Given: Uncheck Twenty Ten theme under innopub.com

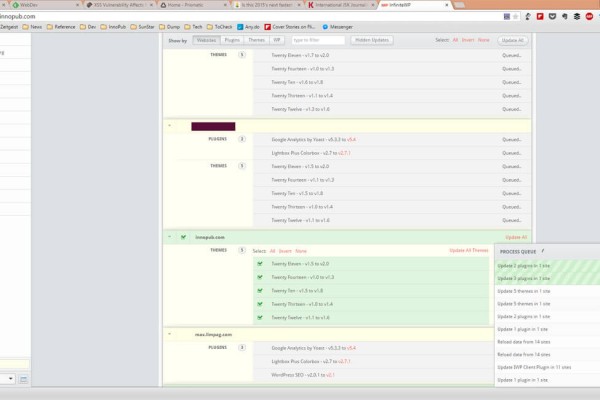Looking at the screenshot, I should [x=260, y=291].
